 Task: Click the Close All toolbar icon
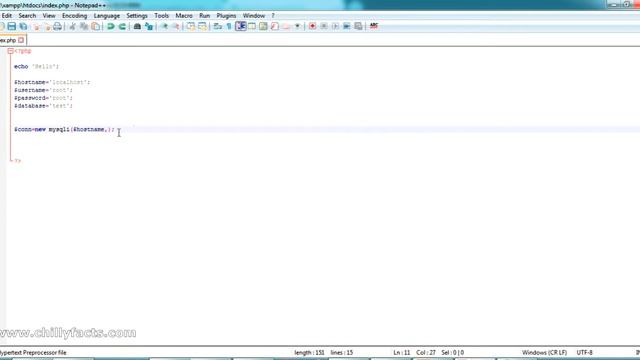[x=47, y=27]
